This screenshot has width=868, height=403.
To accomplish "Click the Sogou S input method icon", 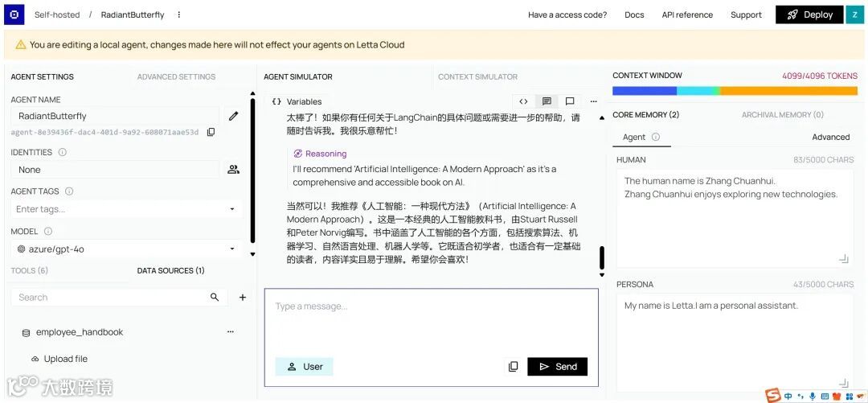I will tap(774, 395).
